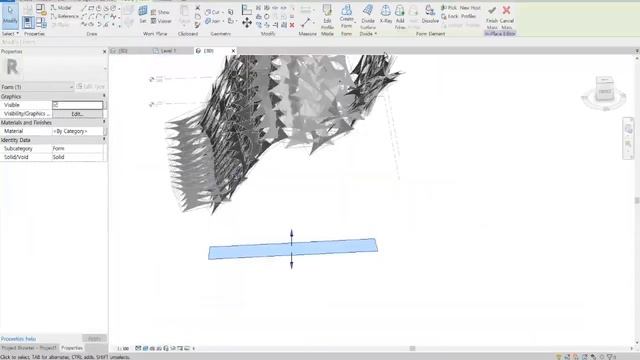Screen dimensions: 640x360
Task: Switch to first {3D} view tab
Action: pos(120,51)
